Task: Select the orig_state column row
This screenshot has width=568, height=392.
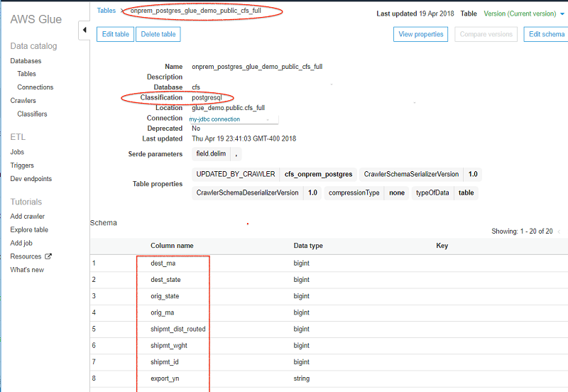Action: pyautogui.click(x=329, y=296)
